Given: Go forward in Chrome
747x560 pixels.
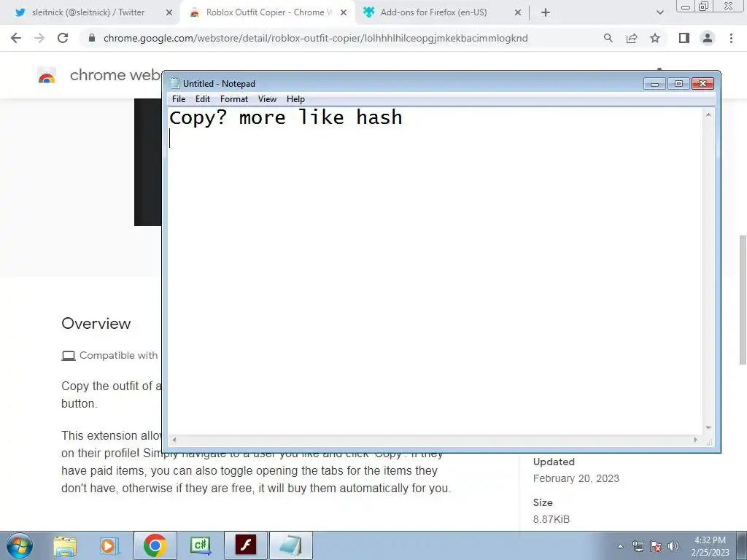Looking at the screenshot, I should [x=39, y=38].
